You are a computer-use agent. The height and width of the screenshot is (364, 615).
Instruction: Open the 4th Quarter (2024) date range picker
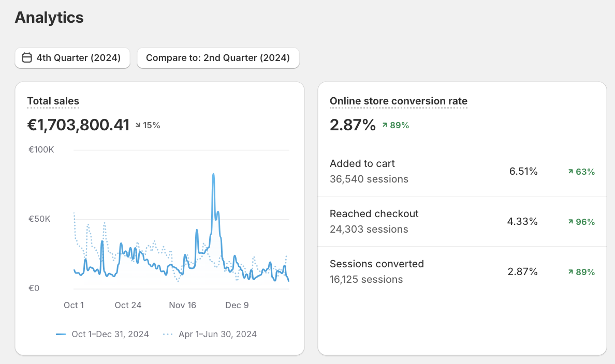(72, 58)
